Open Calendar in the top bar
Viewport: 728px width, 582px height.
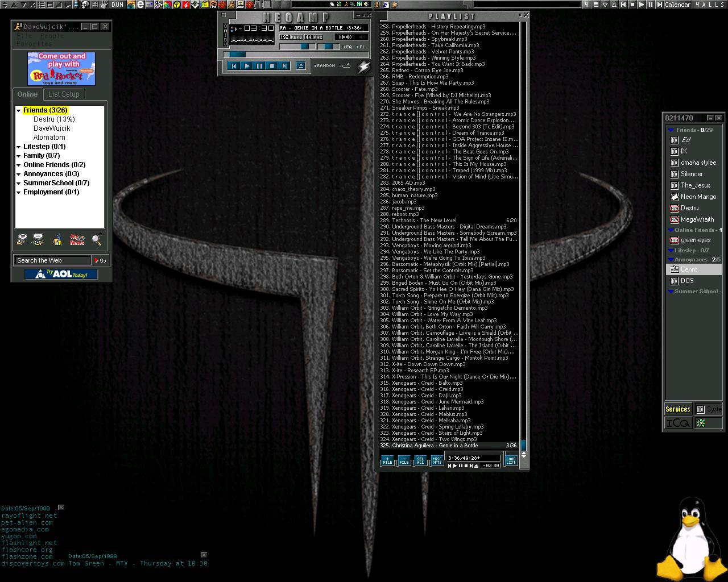tap(677, 5)
